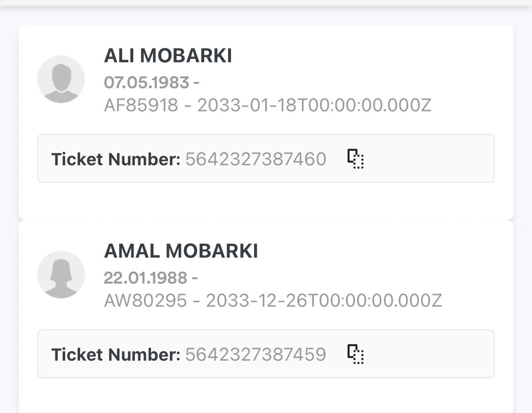Screen dimensions: 532x413
Task: Click birth date 22.01.1988
Action: tap(145, 278)
